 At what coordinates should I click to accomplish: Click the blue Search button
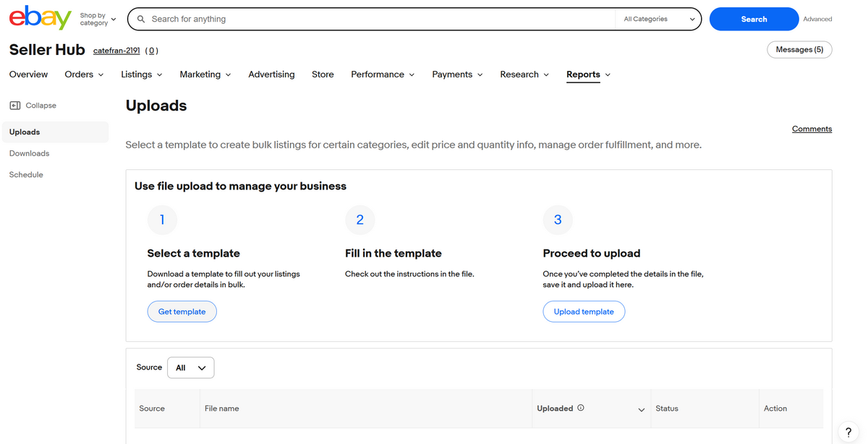pos(754,18)
